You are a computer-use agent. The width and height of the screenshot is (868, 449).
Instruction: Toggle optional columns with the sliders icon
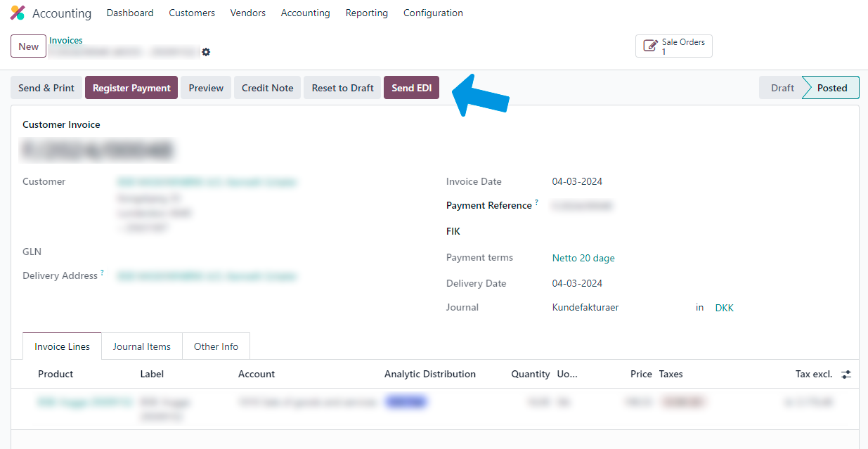click(846, 374)
